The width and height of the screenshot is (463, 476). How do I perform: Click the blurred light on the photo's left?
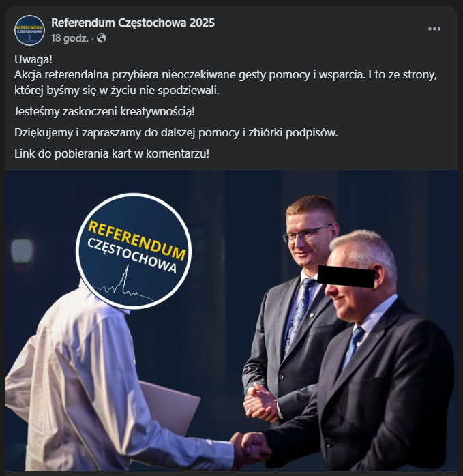click(x=22, y=250)
